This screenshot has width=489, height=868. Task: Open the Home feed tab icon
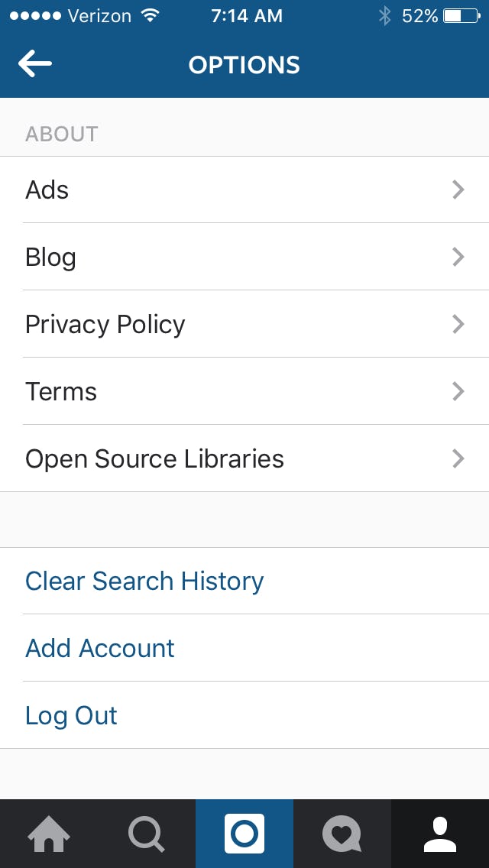pos(49,833)
